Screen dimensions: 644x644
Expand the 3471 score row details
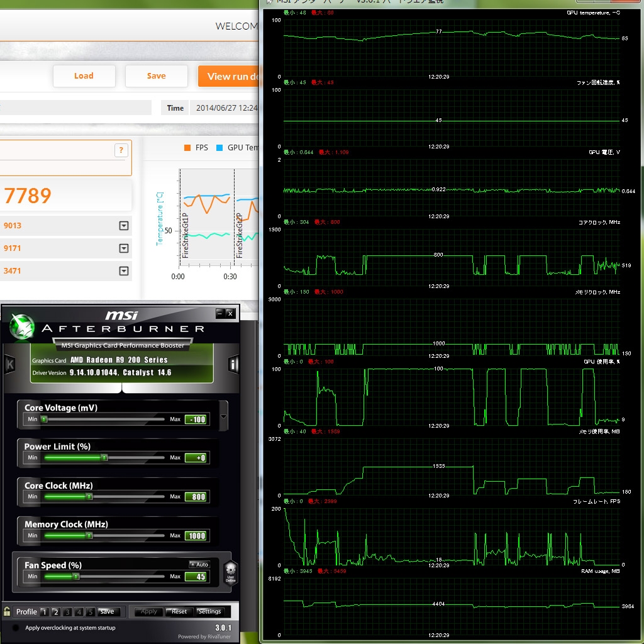tap(124, 270)
